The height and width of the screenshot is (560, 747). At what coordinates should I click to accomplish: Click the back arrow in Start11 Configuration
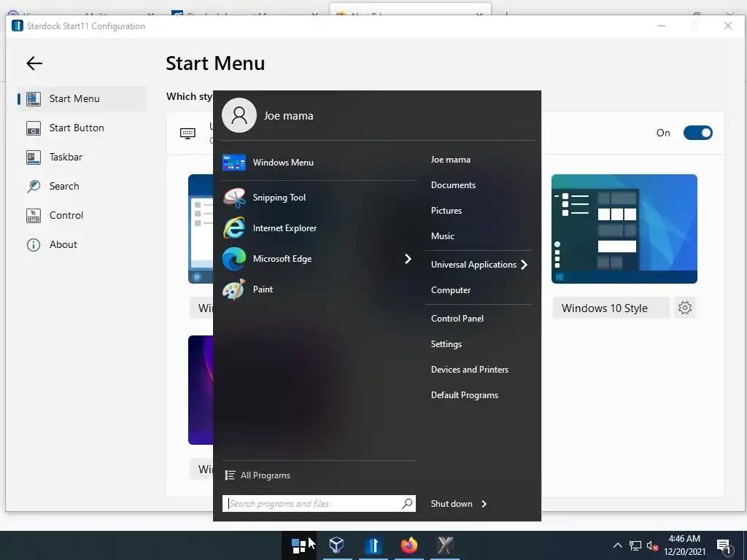[x=34, y=63]
